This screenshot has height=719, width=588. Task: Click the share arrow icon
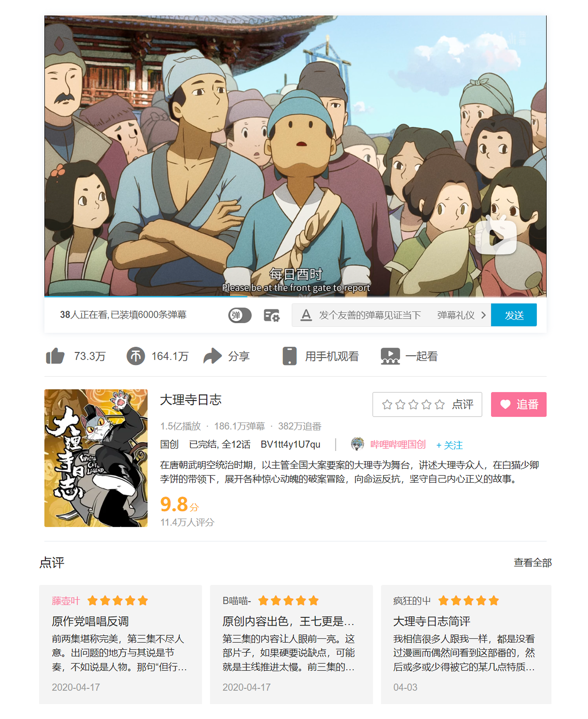click(212, 356)
